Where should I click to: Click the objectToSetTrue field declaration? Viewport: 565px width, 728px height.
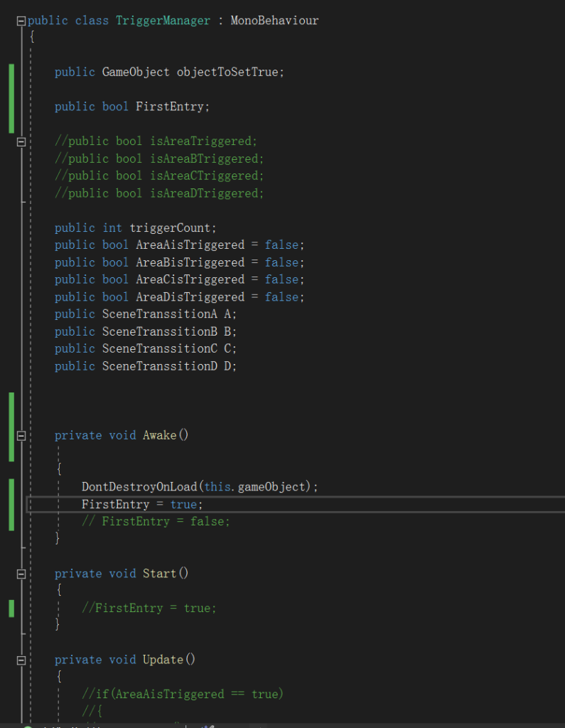[x=169, y=72]
